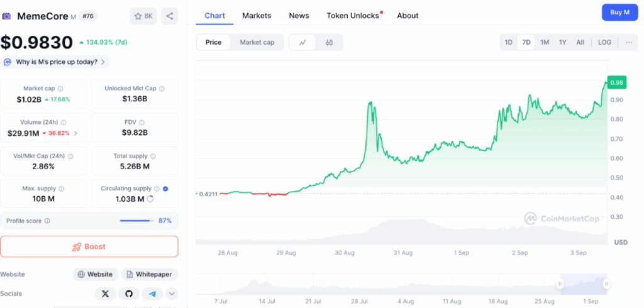Open the chart's more options ellipsis menu
This screenshot has width=644, height=308.
(628, 43)
